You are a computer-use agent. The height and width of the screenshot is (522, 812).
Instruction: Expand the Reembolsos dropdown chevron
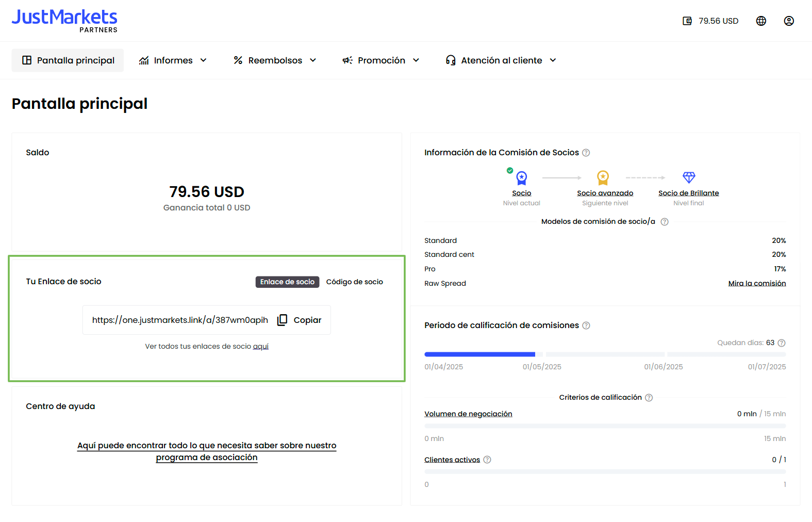(313, 60)
